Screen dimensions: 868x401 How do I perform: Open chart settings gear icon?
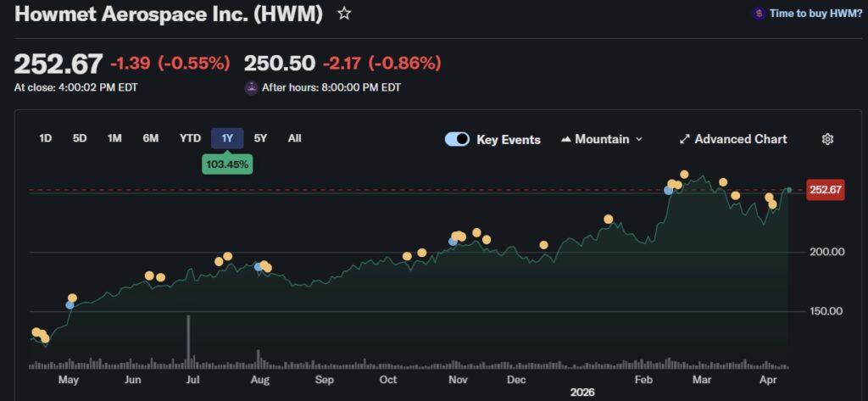[828, 139]
